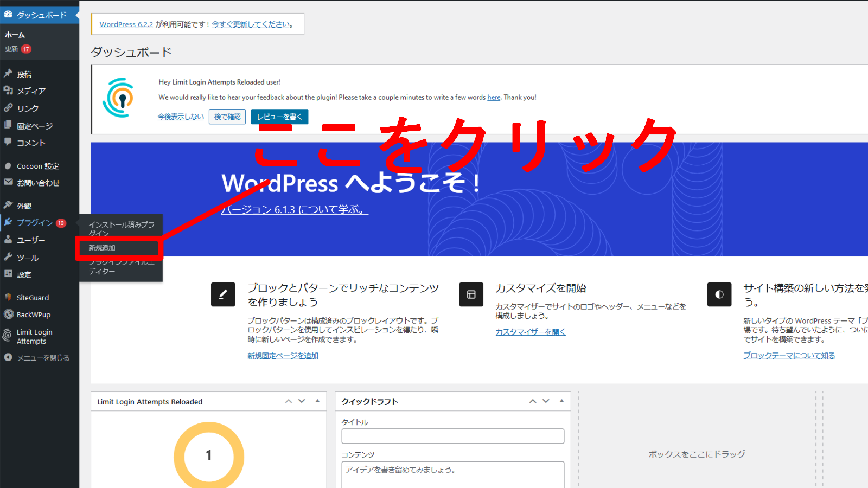The image size is (868, 488).
Task: Click the Posts pushpin icon in sidebar
Action: [x=8, y=73]
